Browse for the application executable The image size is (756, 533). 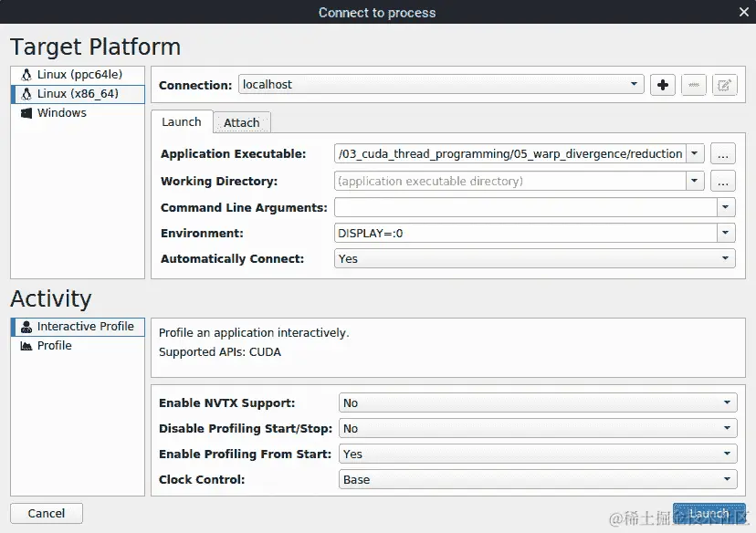(x=723, y=154)
